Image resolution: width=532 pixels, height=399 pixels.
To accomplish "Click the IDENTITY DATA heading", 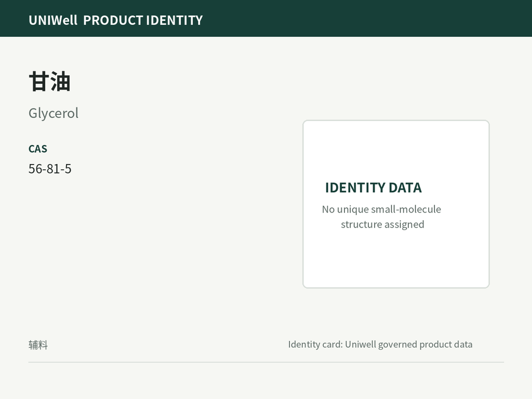I will tap(373, 188).
